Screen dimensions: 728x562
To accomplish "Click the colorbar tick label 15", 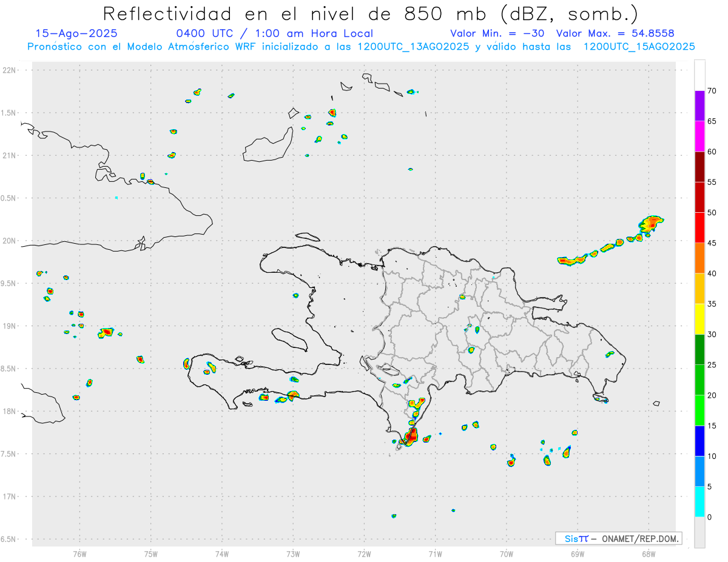I will [712, 426].
